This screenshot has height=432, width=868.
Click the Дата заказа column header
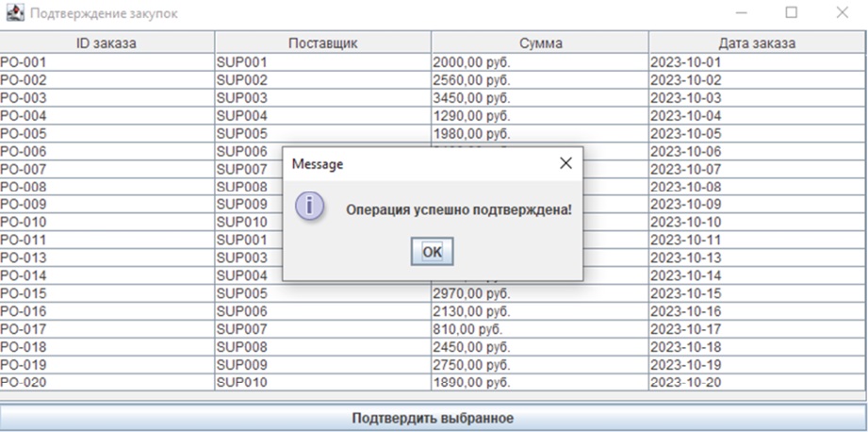click(757, 43)
